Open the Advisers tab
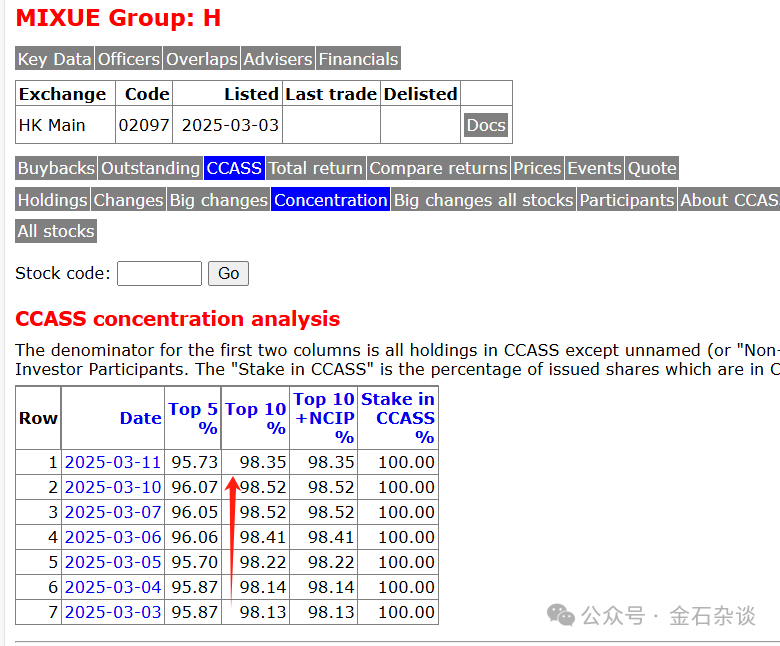 278,59
